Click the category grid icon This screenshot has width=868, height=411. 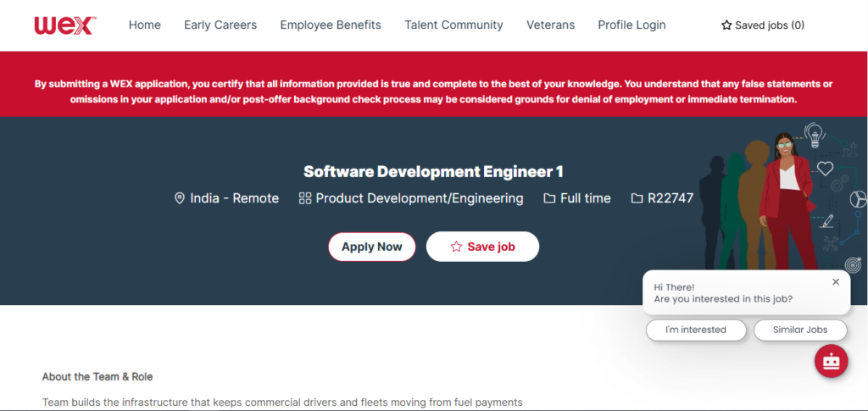point(305,198)
